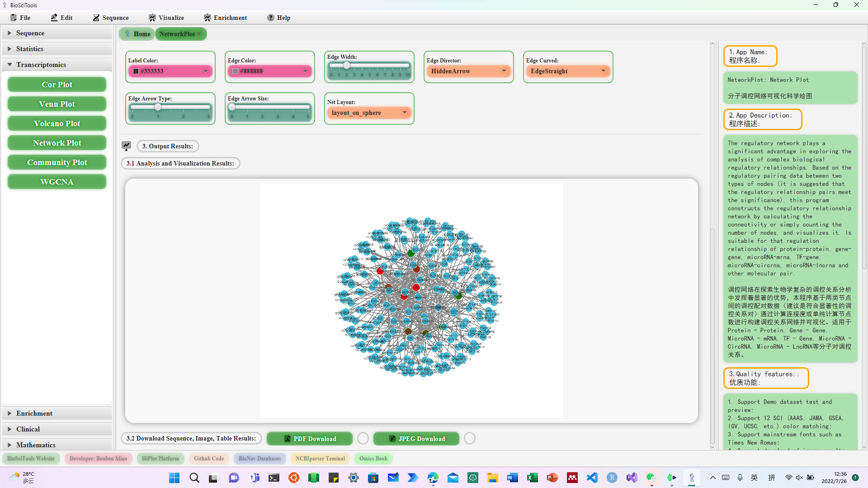
Task: Collapse the Transcriptomics section
Action: [57, 65]
